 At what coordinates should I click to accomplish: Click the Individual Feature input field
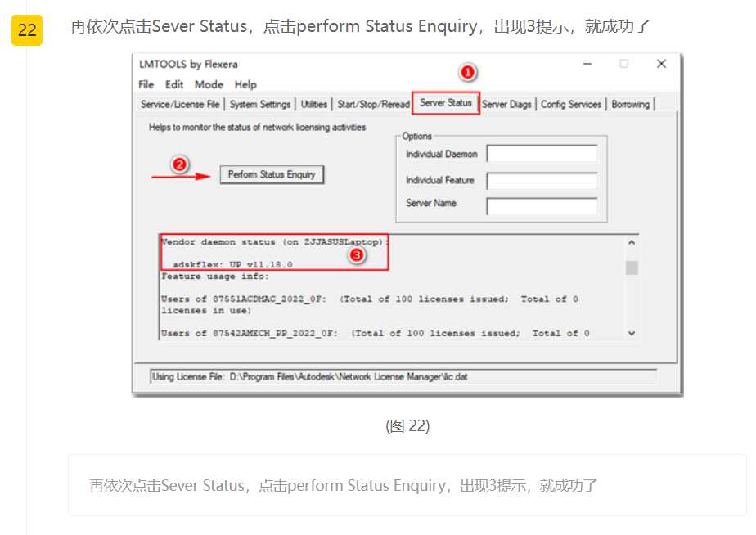[x=542, y=181]
